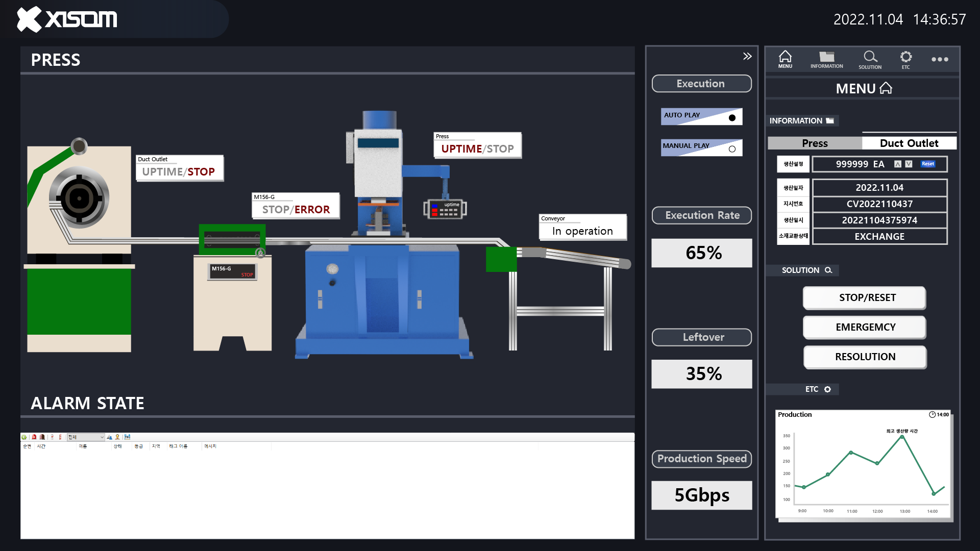
Task: Collapse panel with the double chevron arrow
Action: click(747, 56)
